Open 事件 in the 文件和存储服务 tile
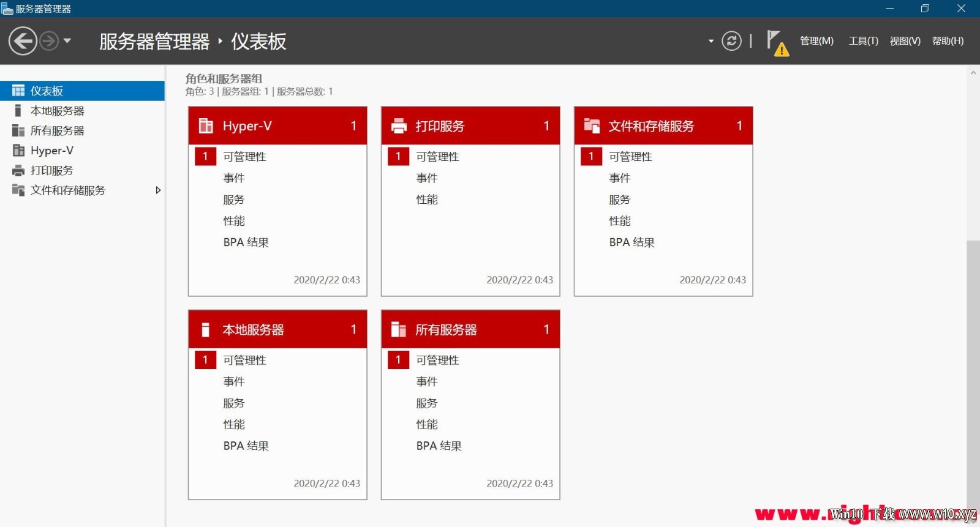The image size is (980, 527). (x=620, y=178)
